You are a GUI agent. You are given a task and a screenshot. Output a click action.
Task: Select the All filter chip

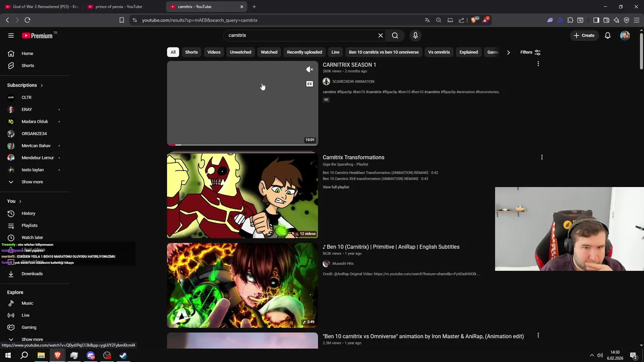[x=173, y=52]
